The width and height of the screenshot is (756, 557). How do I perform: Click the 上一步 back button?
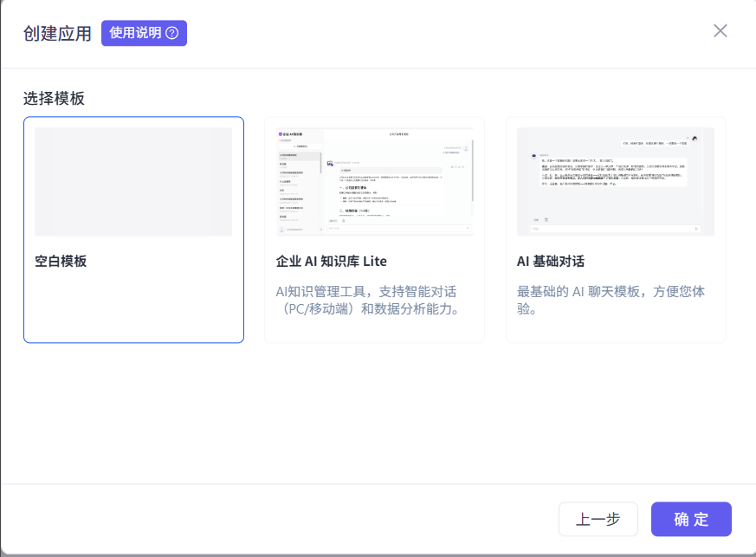[598, 519]
